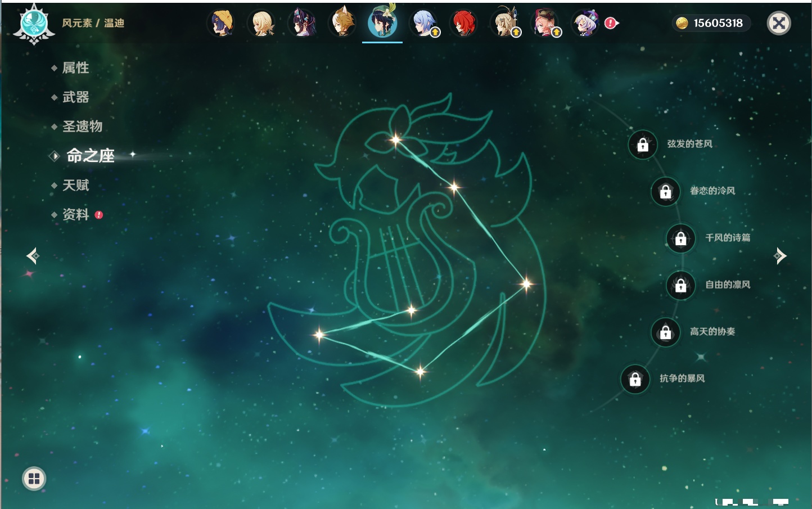Image resolution: width=812 pixels, height=509 pixels.
Task: Click the lock icon for 眷恋的泠风
Action: [x=666, y=192]
